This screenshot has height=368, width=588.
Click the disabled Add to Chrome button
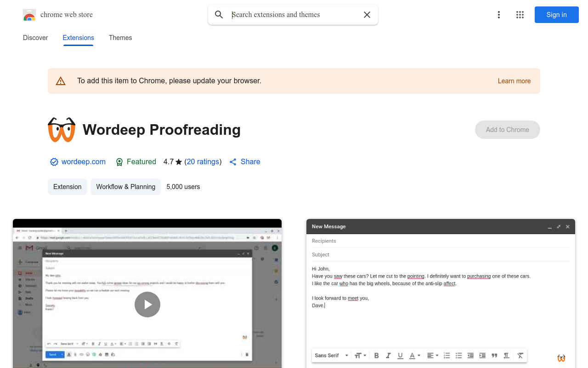click(508, 130)
